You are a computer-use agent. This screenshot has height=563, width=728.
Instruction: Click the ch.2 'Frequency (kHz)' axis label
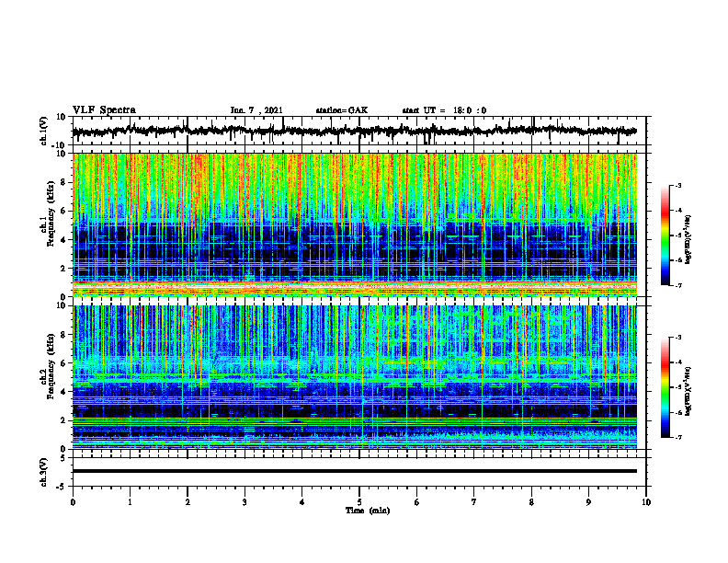(51, 366)
